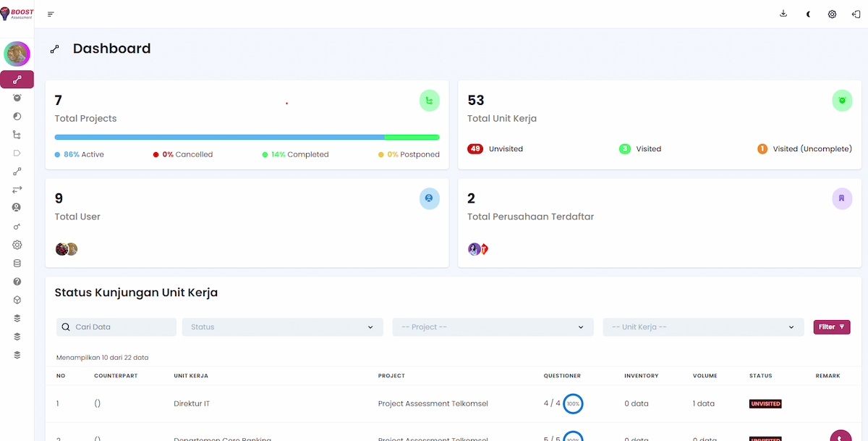
Task: Click the download icon in top bar
Action: pyautogui.click(x=783, y=14)
